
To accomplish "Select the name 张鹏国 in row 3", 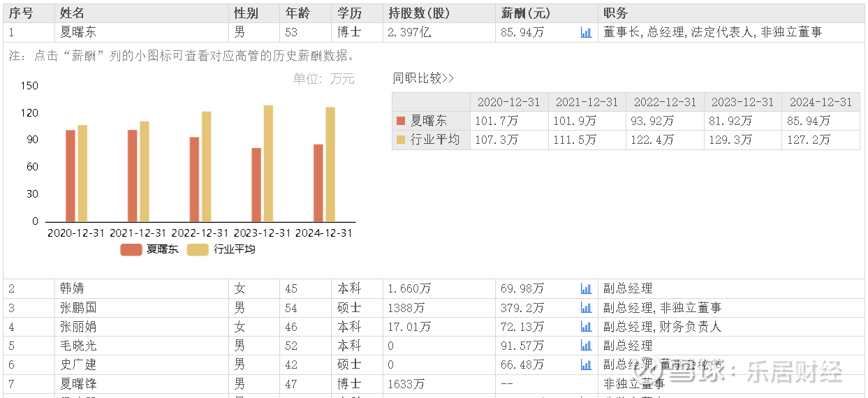I will [79, 307].
